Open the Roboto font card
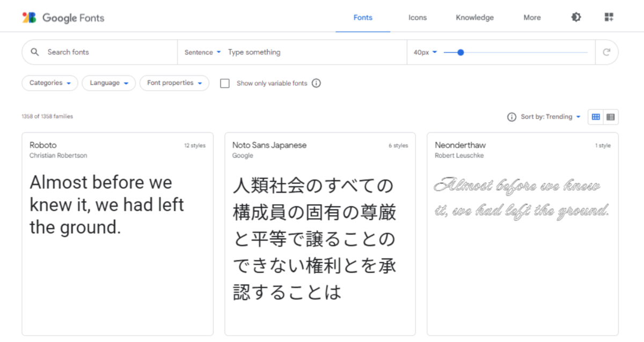 click(118, 234)
